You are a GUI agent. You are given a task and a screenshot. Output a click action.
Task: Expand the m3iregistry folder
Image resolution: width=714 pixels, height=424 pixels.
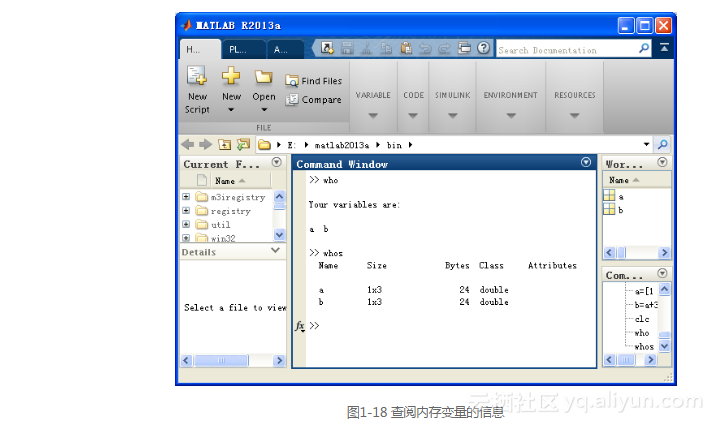click(186, 197)
